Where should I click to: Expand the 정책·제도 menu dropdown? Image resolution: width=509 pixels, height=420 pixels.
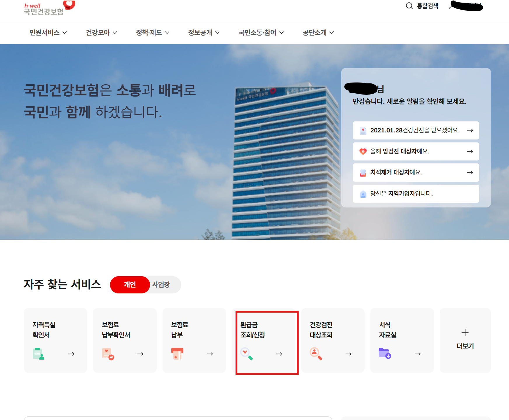(x=152, y=33)
